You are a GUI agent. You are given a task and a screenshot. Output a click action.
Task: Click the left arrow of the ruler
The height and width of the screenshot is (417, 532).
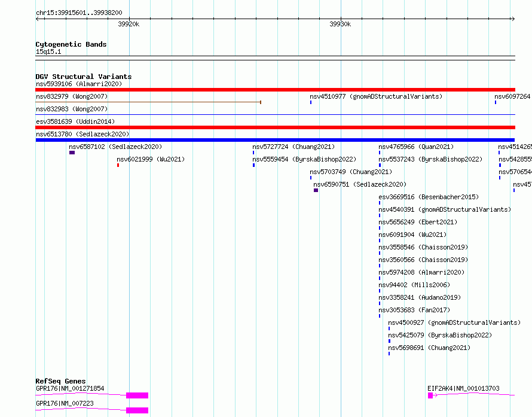[37, 19]
